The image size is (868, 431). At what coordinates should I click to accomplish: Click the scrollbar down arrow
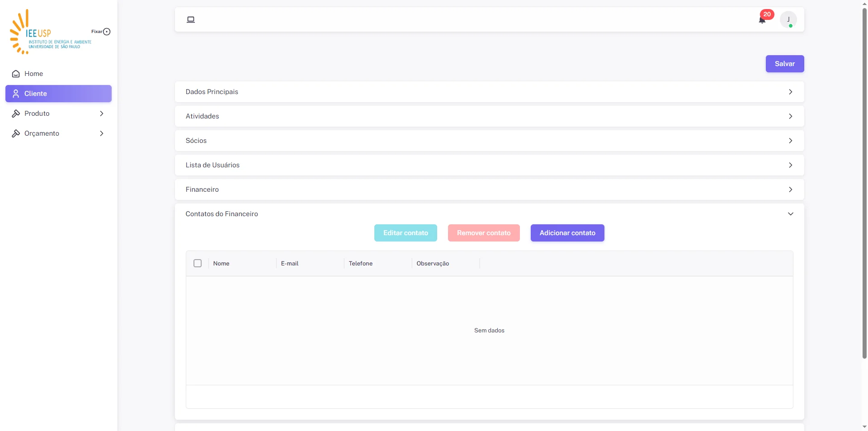pyautogui.click(x=864, y=426)
